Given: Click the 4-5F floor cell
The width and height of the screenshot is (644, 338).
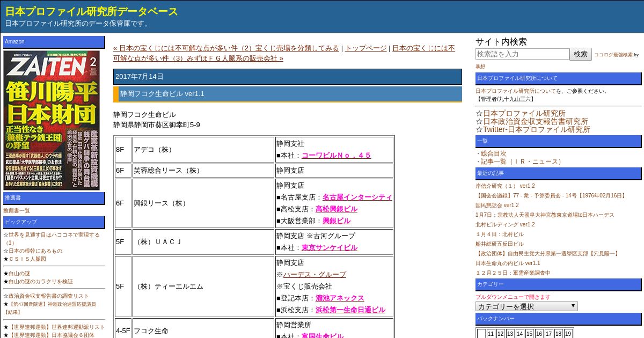Looking at the screenshot, I should click(123, 328).
